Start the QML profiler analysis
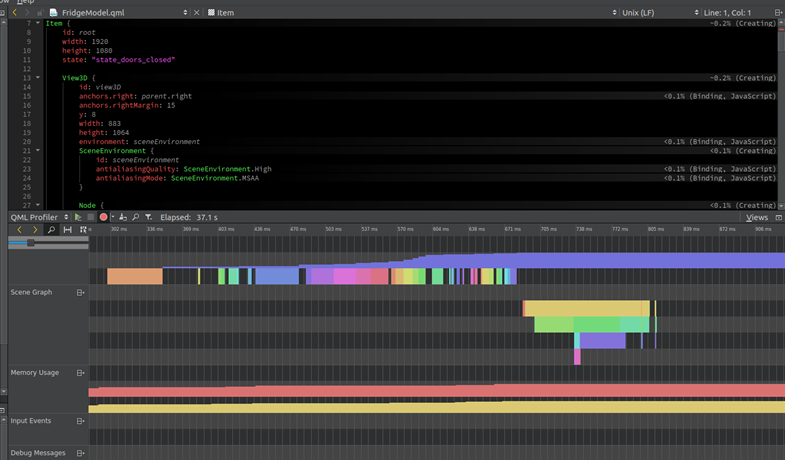 [x=78, y=217]
